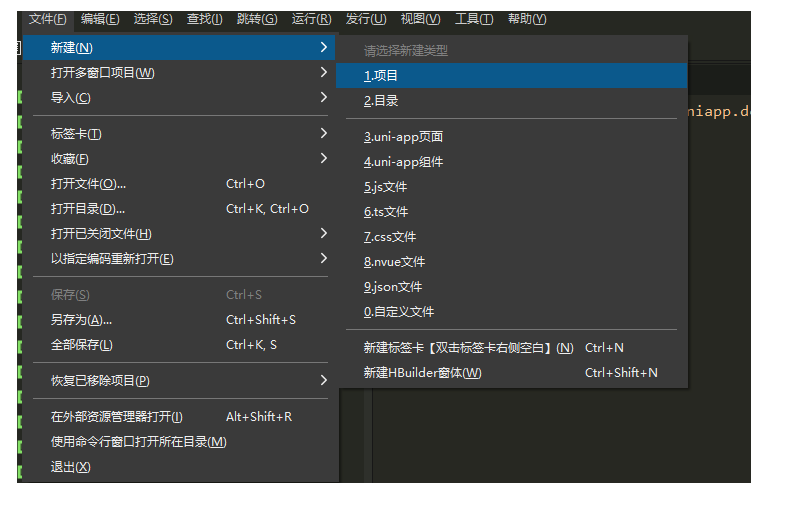Choose 2.目录 to create directory
The height and width of the screenshot is (506, 785).
coord(381,101)
